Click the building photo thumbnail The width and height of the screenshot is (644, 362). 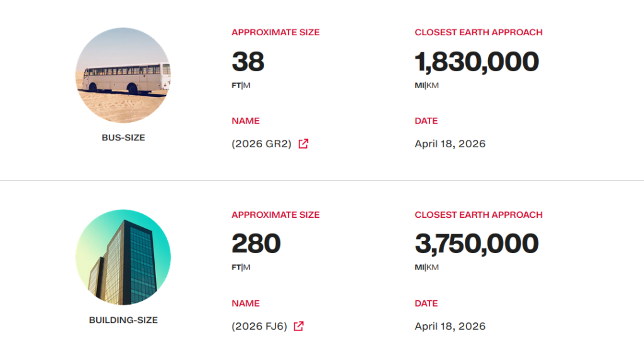(x=123, y=257)
